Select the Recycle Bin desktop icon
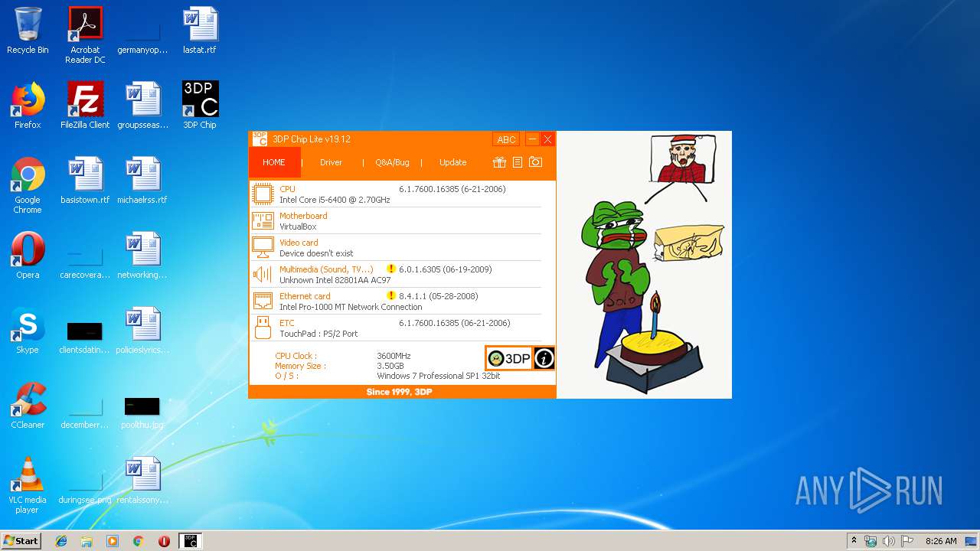 click(x=28, y=31)
